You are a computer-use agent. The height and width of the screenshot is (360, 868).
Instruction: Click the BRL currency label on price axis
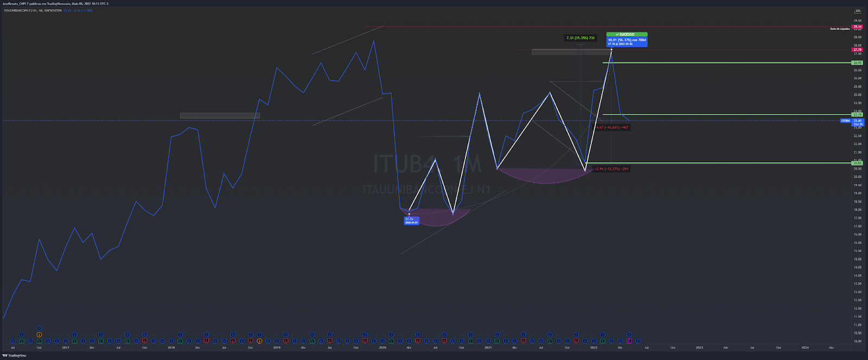[x=858, y=10]
